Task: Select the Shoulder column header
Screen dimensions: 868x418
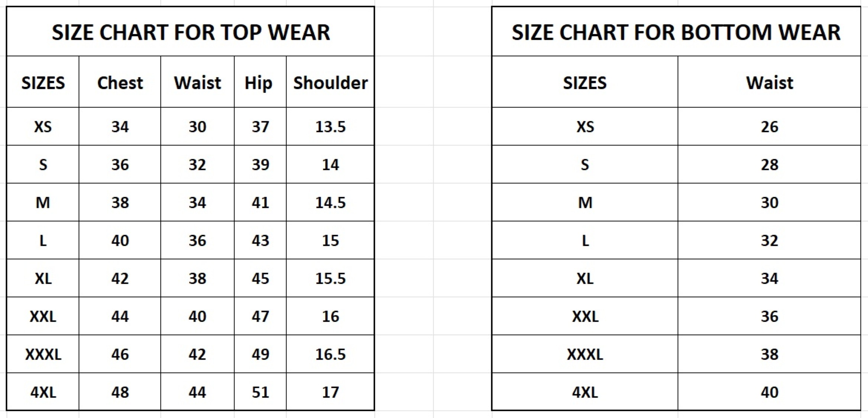Action: pyautogui.click(x=330, y=83)
